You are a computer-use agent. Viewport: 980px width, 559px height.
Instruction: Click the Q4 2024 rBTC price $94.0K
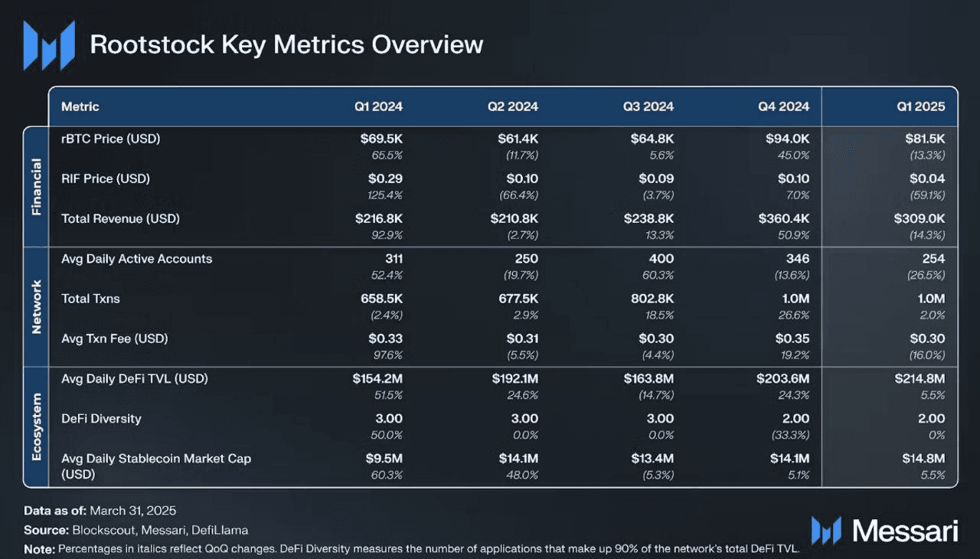click(787, 139)
